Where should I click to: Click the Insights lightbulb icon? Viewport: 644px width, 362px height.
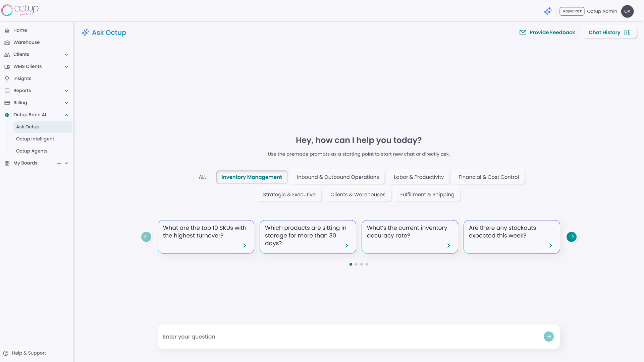[7, 78]
